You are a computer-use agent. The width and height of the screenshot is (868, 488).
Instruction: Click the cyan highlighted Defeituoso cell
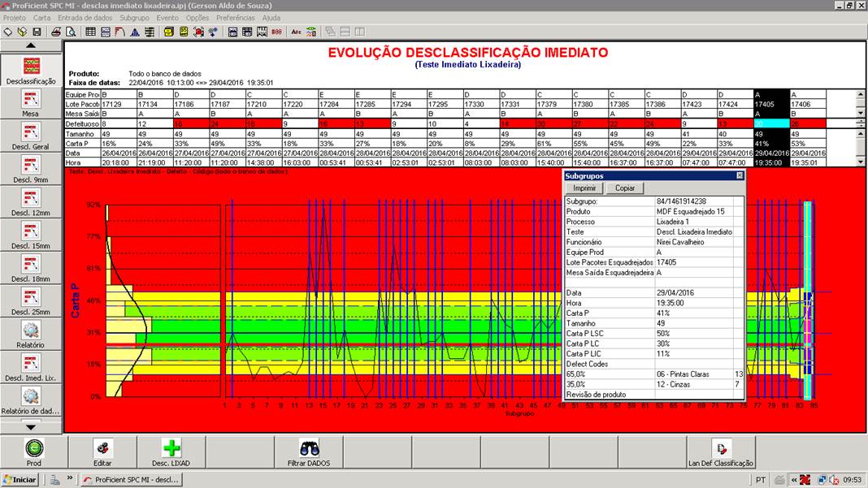771,123
